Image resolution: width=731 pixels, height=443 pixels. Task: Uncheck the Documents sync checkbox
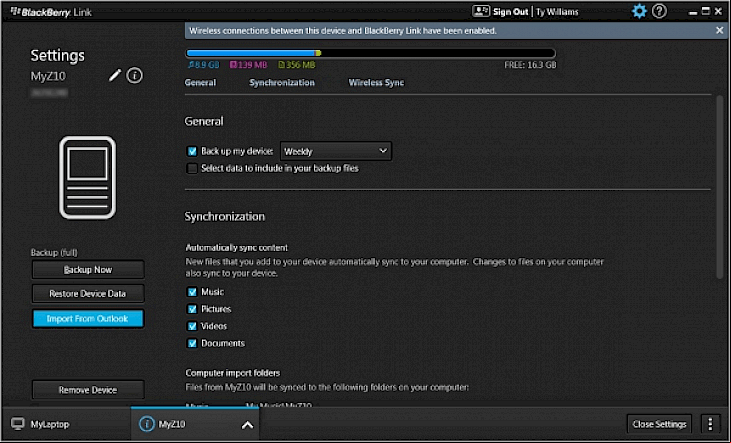pos(192,343)
